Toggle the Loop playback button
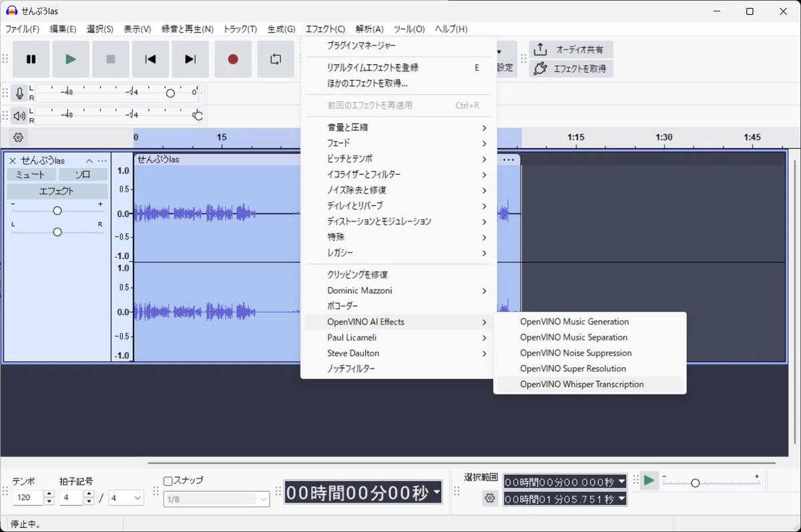The image size is (801, 532). tap(276, 59)
